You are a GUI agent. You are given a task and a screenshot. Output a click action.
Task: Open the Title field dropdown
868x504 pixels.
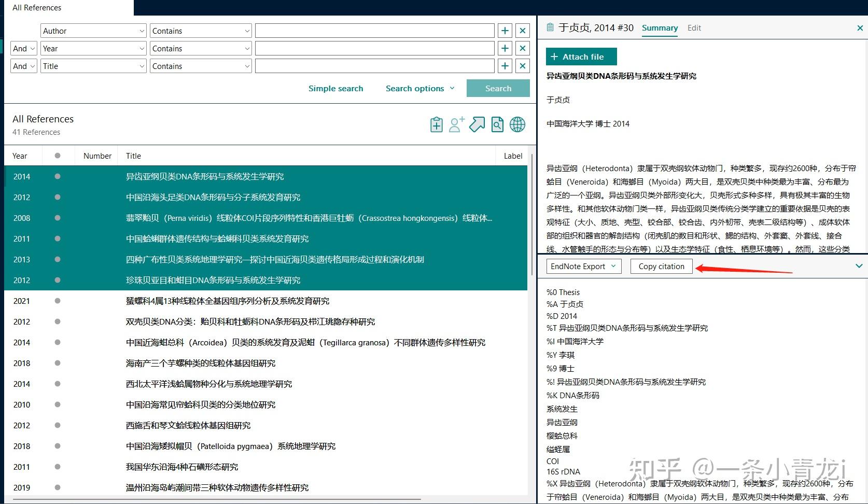pyautogui.click(x=94, y=66)
